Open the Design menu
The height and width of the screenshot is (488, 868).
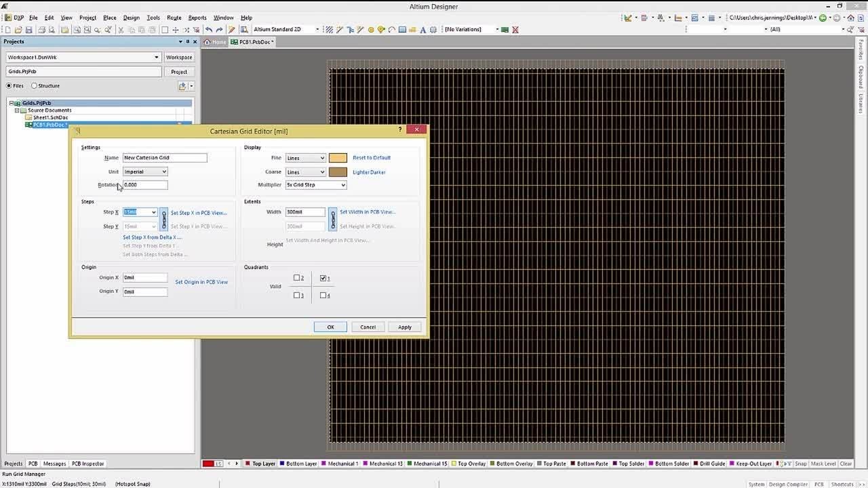131,18
